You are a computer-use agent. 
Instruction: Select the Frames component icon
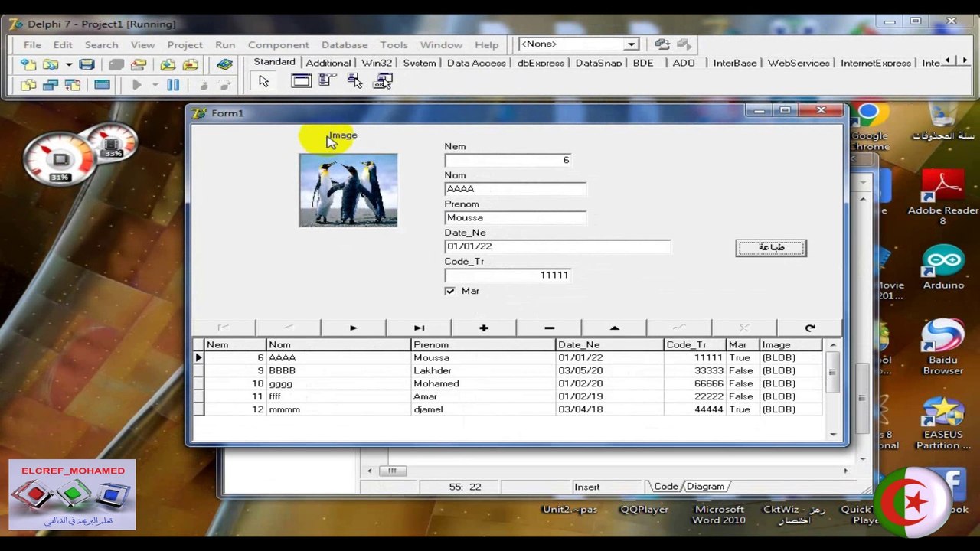(301, 80)
